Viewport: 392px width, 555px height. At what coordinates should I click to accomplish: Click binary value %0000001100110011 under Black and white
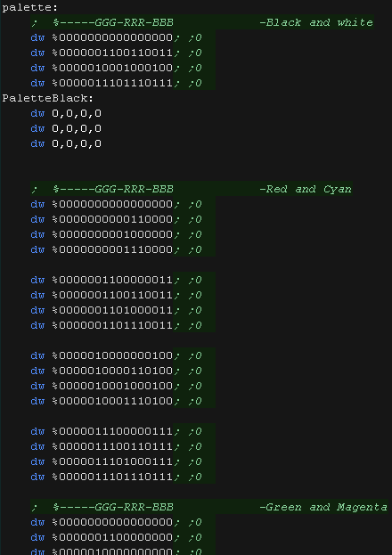112,53
